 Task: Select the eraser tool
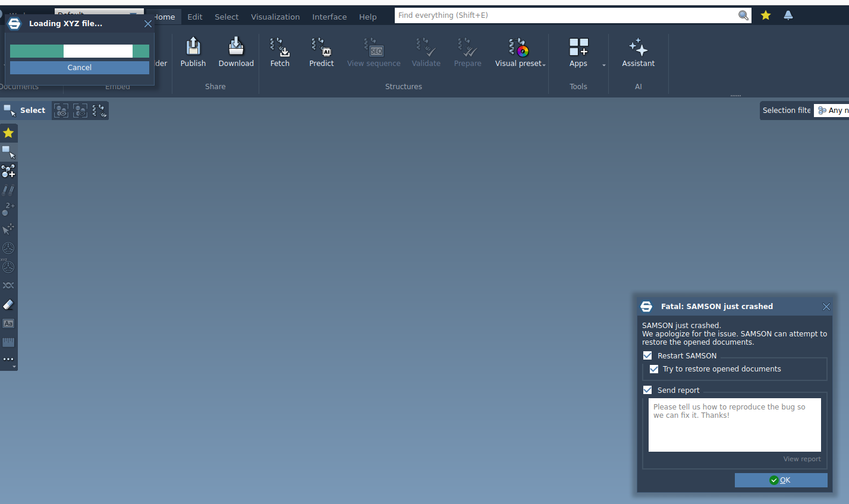tap(8, 304)
